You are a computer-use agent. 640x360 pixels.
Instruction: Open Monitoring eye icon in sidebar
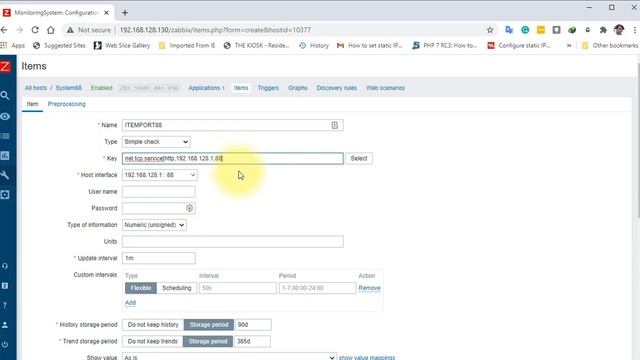(5, 116)
